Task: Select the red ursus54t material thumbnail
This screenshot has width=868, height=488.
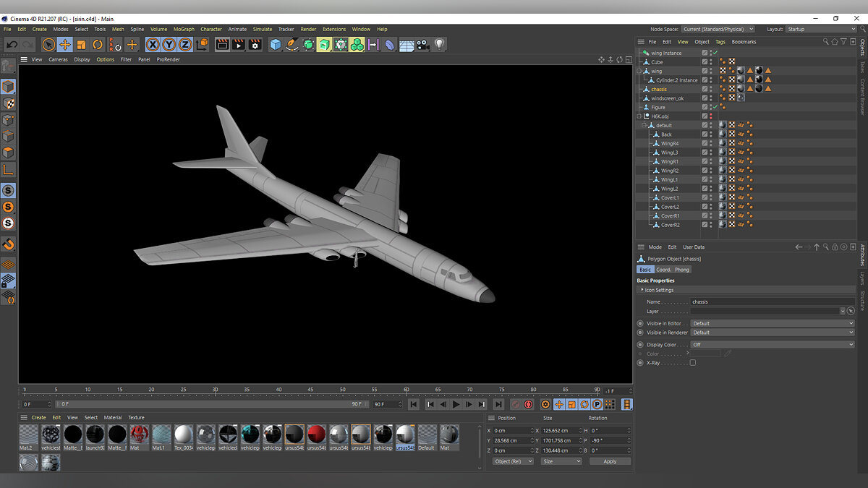Action: click(317, 434)
